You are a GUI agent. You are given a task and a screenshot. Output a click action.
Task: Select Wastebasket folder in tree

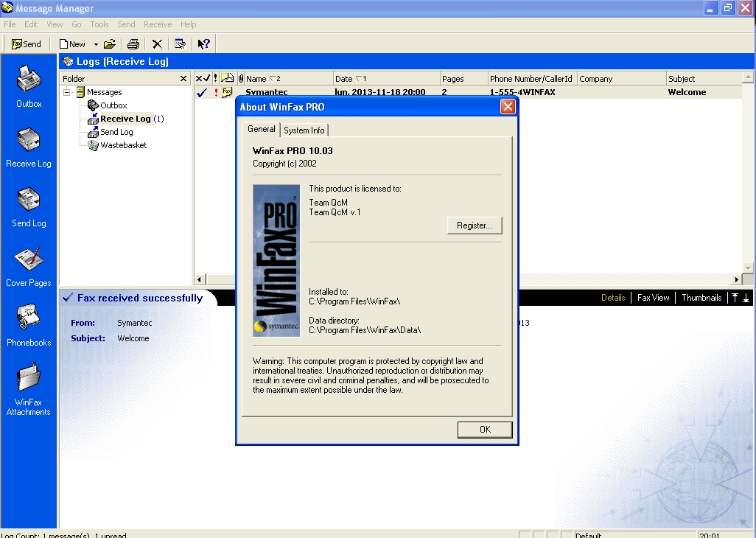click(x=123, y=145)
